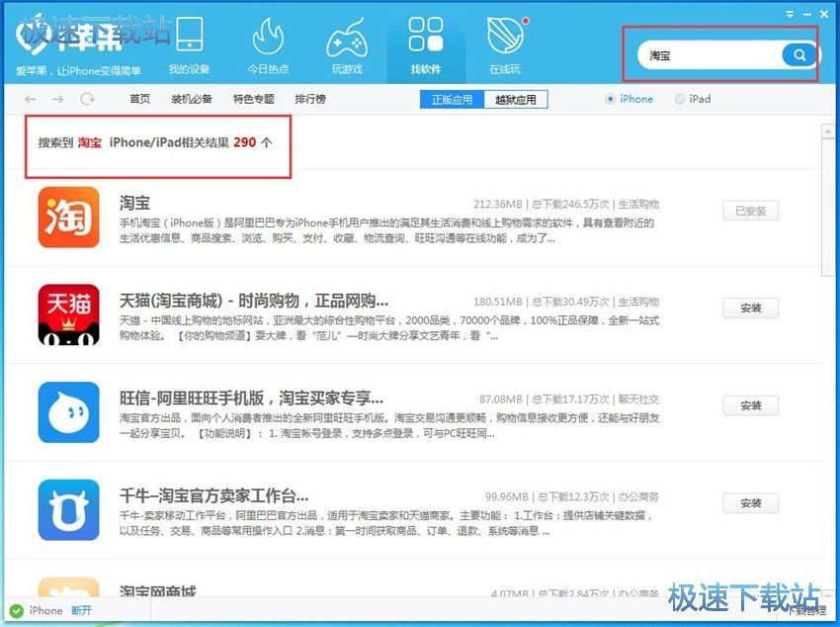
Task: Click the 290 results count text
Action: coord(245,142)
